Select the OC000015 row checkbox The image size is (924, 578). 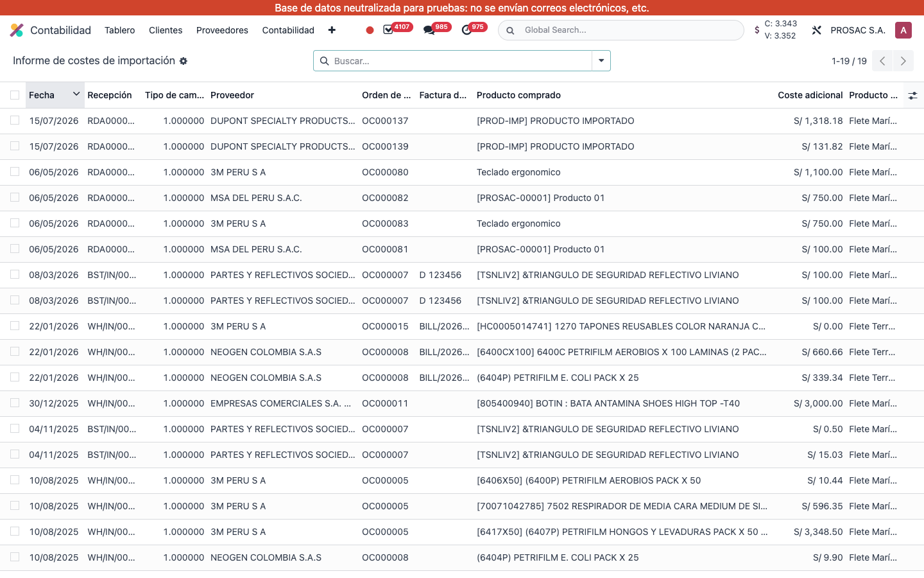[15, 326]
